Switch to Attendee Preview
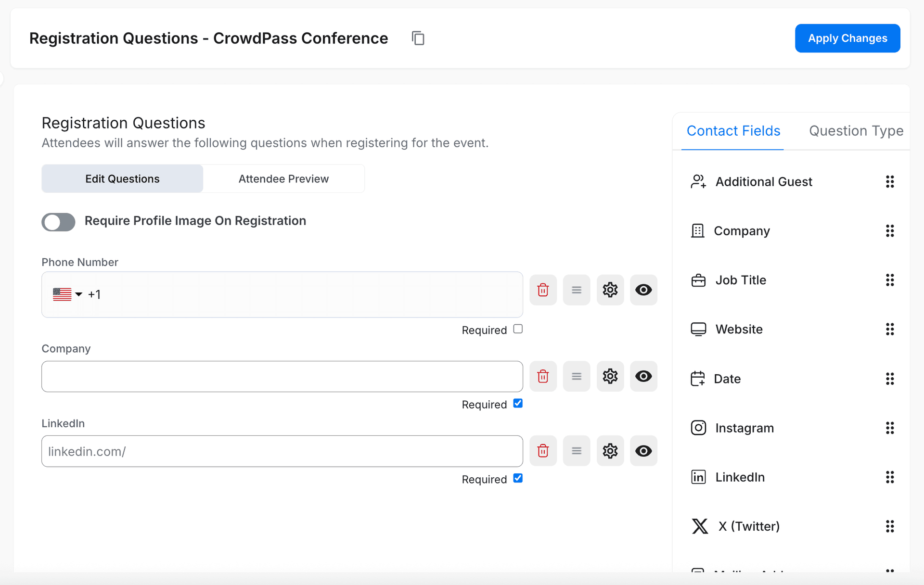The width and height of the screenshot is (924, 585). coord(283,178)
